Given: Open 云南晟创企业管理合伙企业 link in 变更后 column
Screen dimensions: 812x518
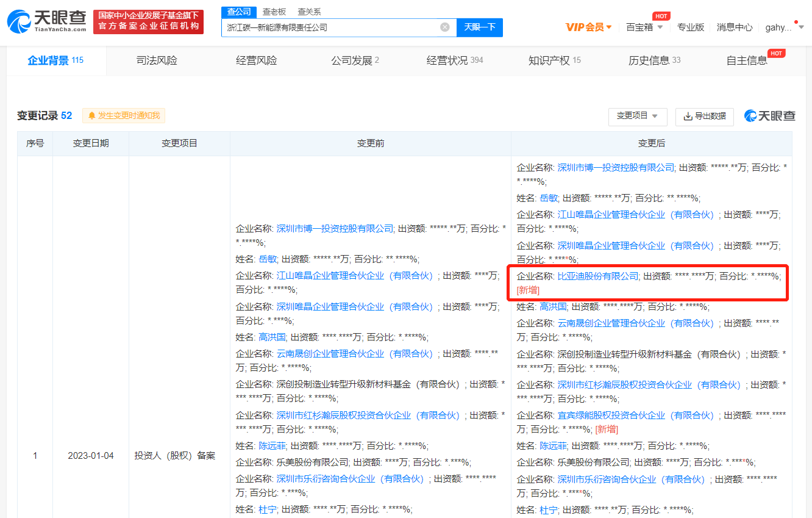Looking at the screenshot, I should pyautogui.click(x=638, y=323).
